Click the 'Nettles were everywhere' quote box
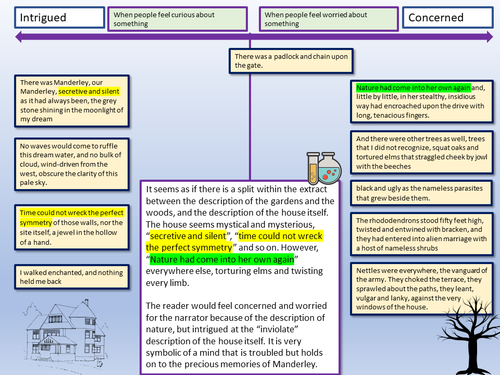The image size is (500, 375). [422, 289]
